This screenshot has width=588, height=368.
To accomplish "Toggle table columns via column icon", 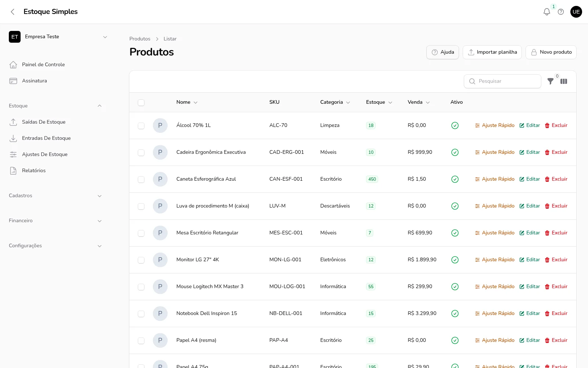I will coord(564,81).
